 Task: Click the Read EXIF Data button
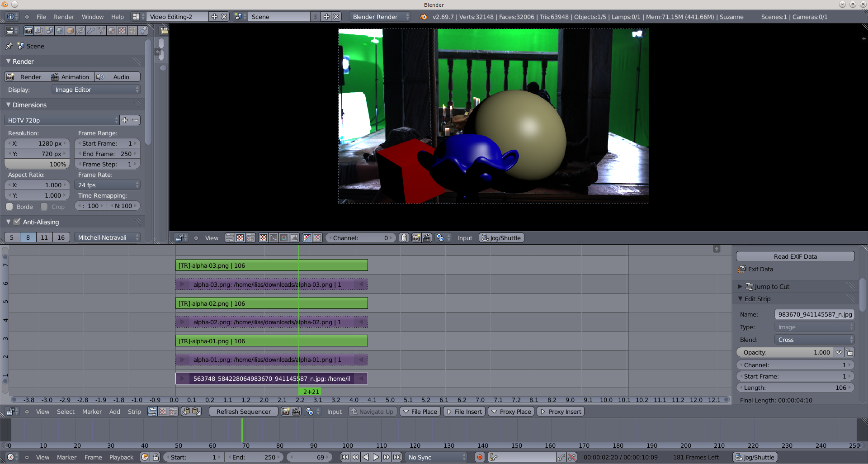[795, 256]
